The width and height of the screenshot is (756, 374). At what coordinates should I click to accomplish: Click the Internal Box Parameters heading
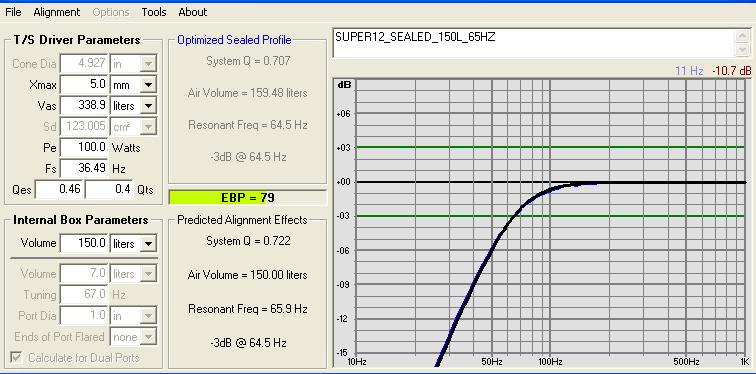click(81, 220)
